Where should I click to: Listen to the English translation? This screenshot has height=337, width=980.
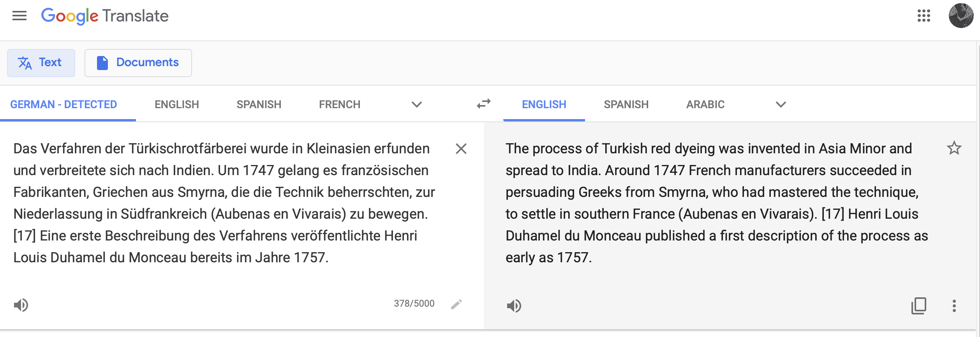click(514, 306)
